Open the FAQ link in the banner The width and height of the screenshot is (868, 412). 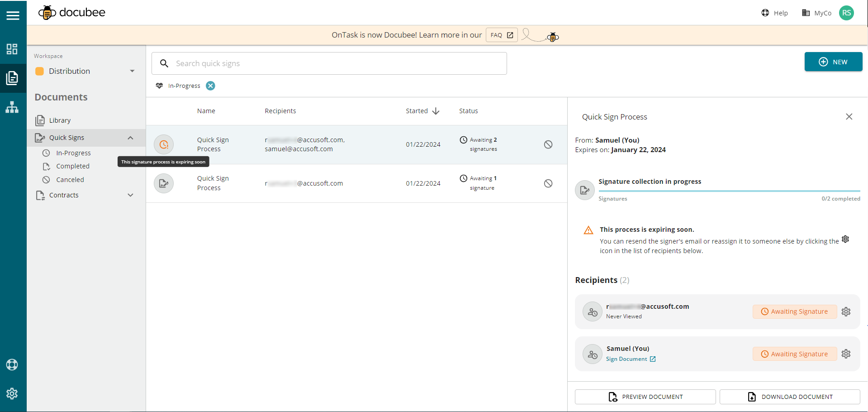point(502,35)
